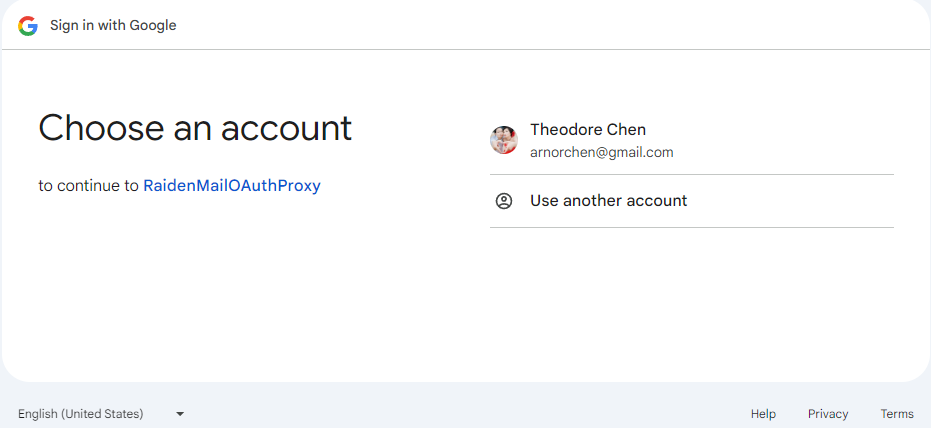Open the Terms link in the footer

click(x=897, y=414)
